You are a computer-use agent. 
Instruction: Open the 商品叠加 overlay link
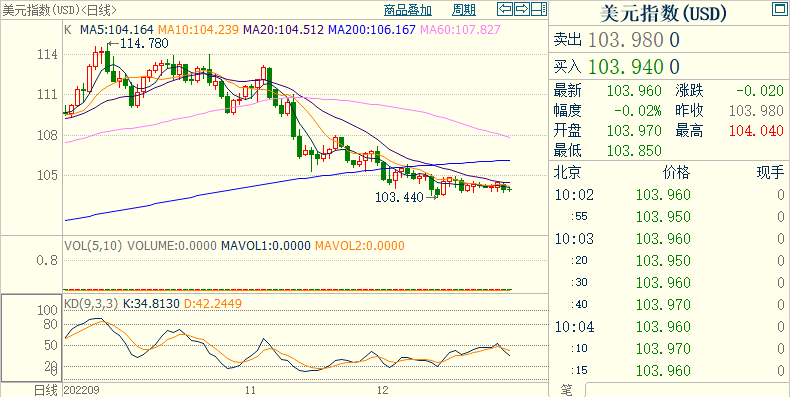pyautogui.click(x=408, y=10)
